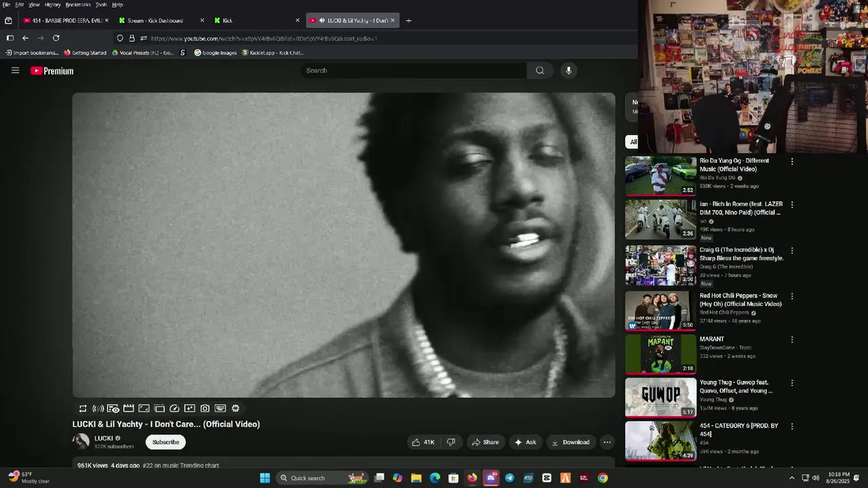Toggle the loop video icon under player

pos(83,409)
